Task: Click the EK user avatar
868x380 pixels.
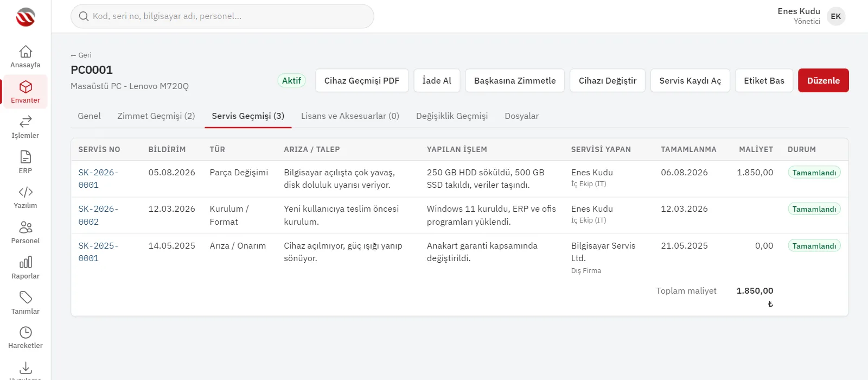Action: tap(836, 16)
